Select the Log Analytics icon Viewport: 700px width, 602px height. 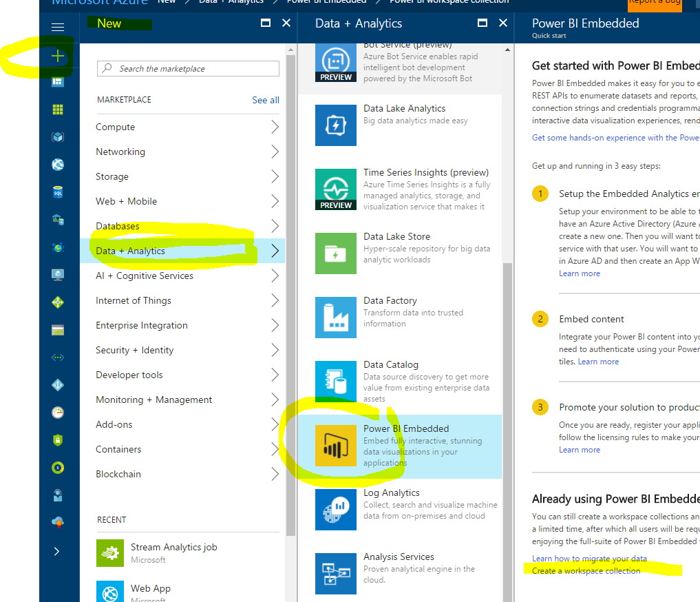pos(336,510)
